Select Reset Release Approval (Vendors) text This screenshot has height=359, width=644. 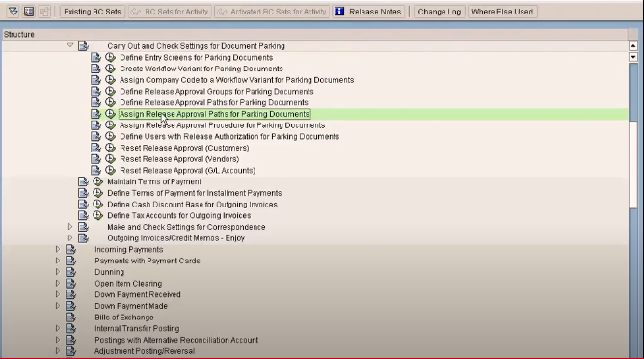point(179,159)
